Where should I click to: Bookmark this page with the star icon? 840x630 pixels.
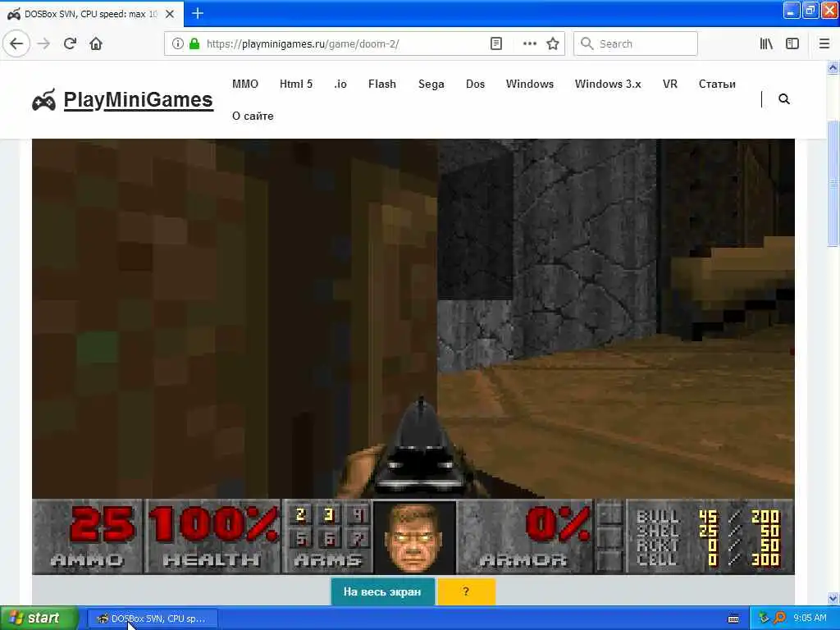pyautogui.click(x=553, y=44)
